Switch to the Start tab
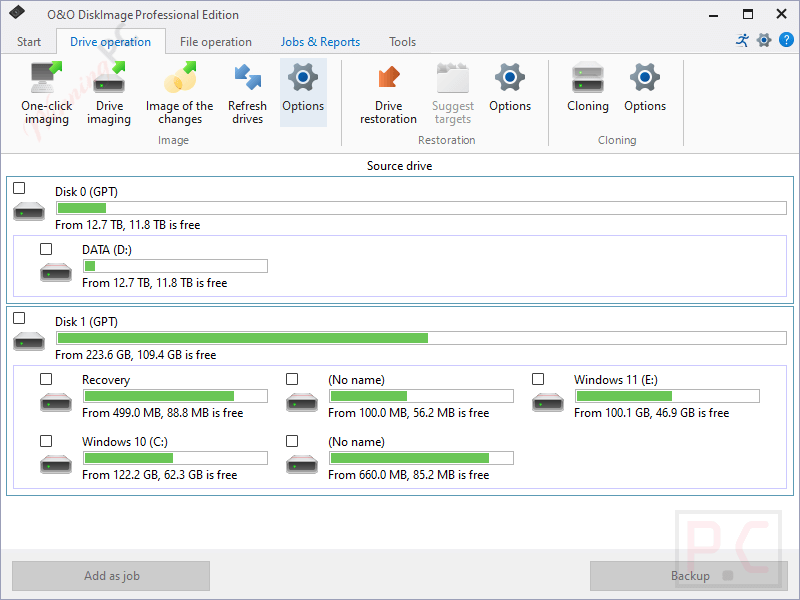This screenshot has height=600, width=800. point(29,42)
